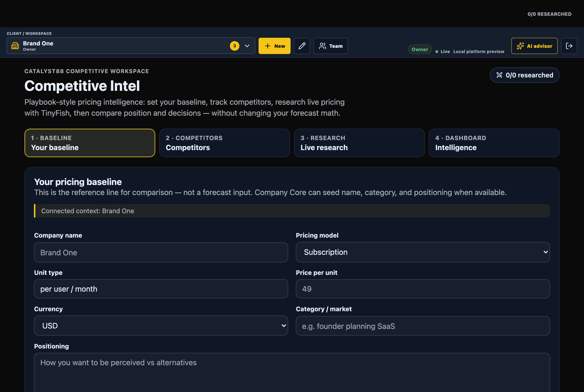Click the yellow 3 notification badge
Viewport: 584px width, 392px height.
(x=234, y=46)
